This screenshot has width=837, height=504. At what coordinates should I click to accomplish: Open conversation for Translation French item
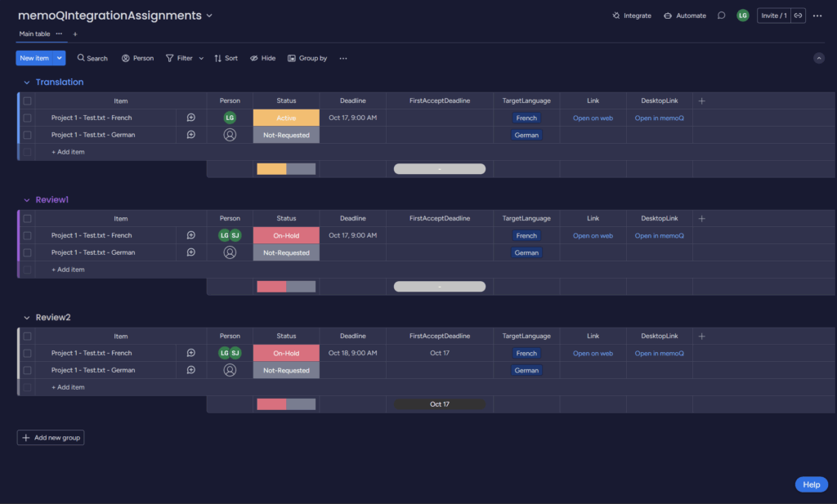tap(190, 118)
